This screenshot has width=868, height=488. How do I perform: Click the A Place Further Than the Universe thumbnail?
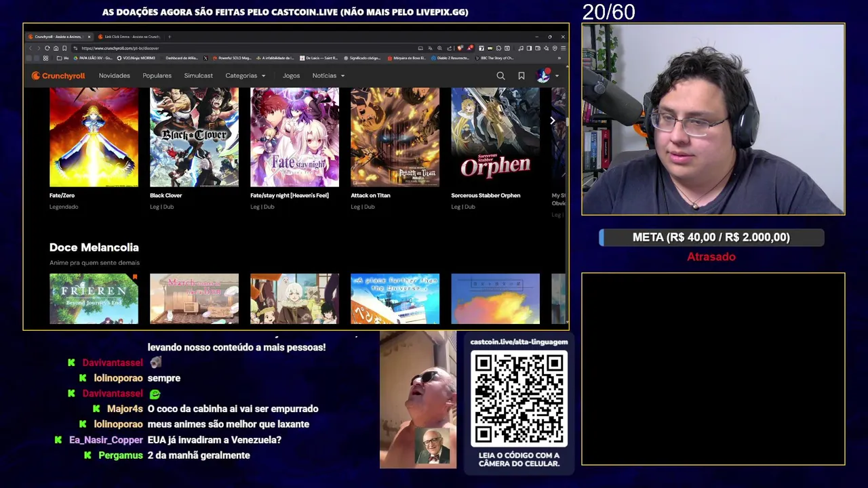tap(395, 299)
